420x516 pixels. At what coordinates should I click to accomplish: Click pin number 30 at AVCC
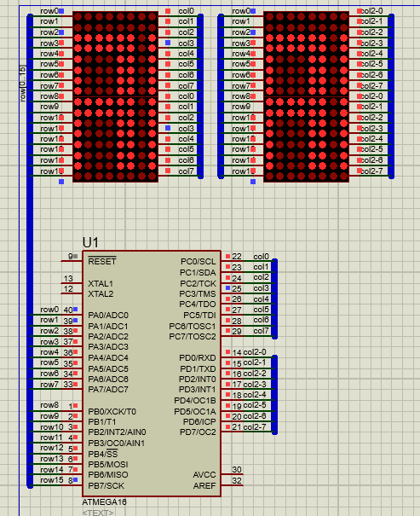click(237, 469)
